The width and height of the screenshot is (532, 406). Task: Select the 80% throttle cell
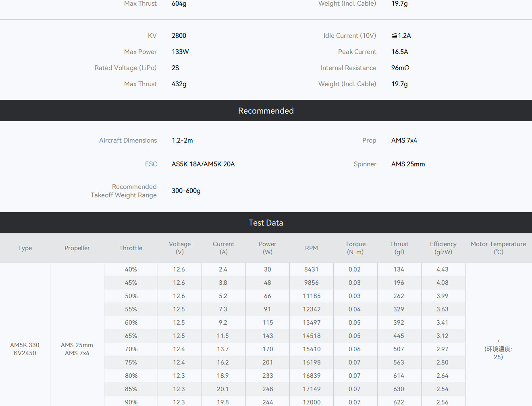[x=131, y=376]
